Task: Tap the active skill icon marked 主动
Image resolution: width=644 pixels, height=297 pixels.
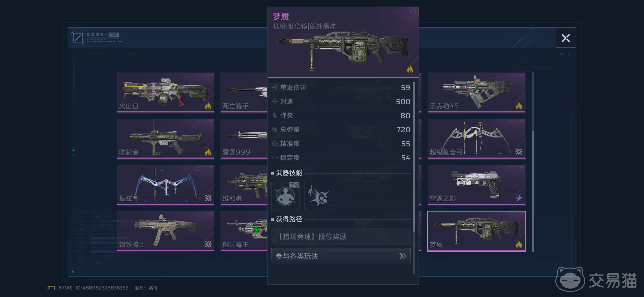Action: 285,196
